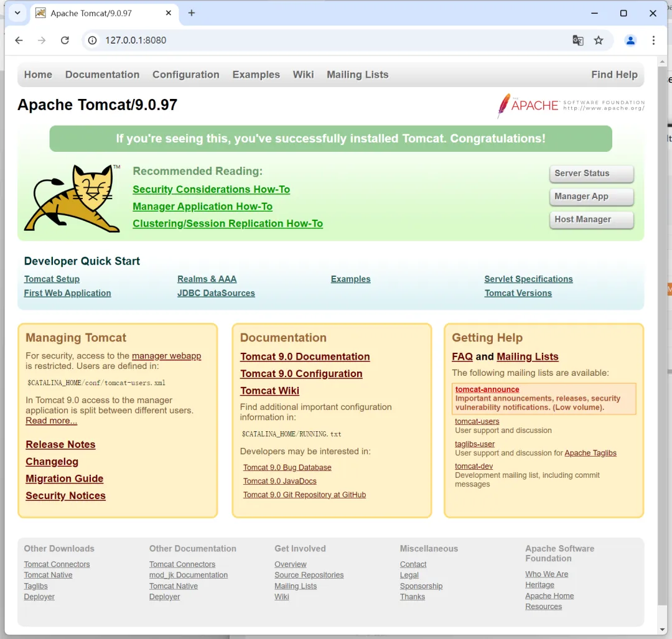The image size is (672, 639).
Task: Open Manager Application How-To link
Action: coord(202,207)
